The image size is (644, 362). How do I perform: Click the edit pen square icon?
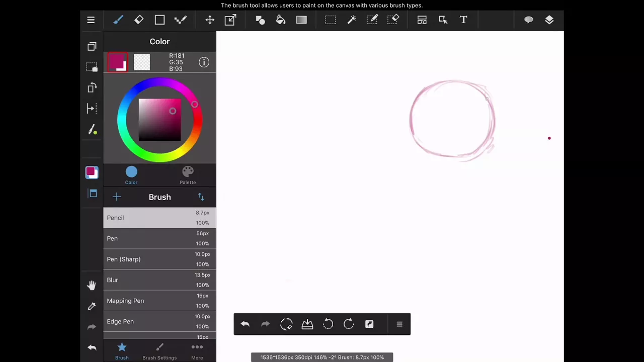click(x=369, y=324)
